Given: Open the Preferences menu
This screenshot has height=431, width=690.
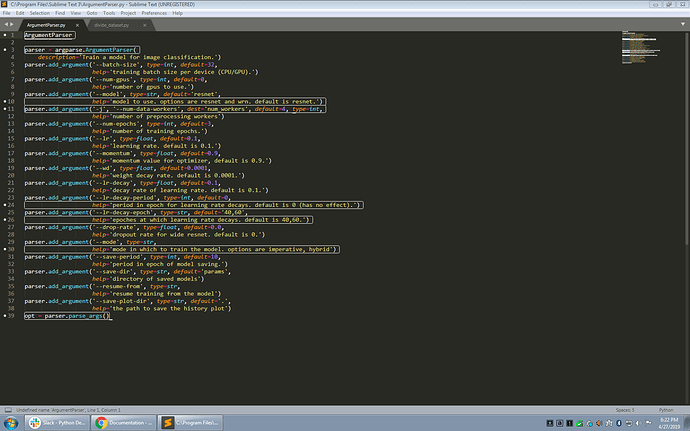Looking at the screenshot, I should (154, 13).
